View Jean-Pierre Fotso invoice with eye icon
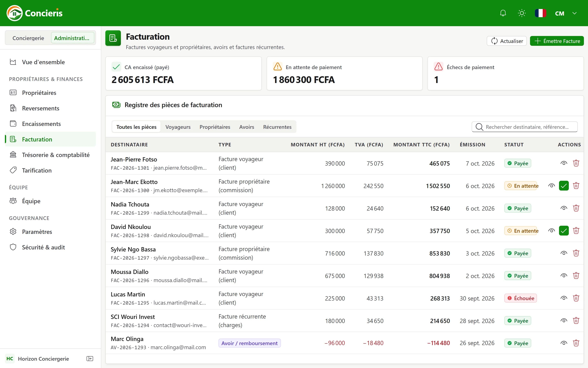Screen dimensions: 588x368 point(564,163)
